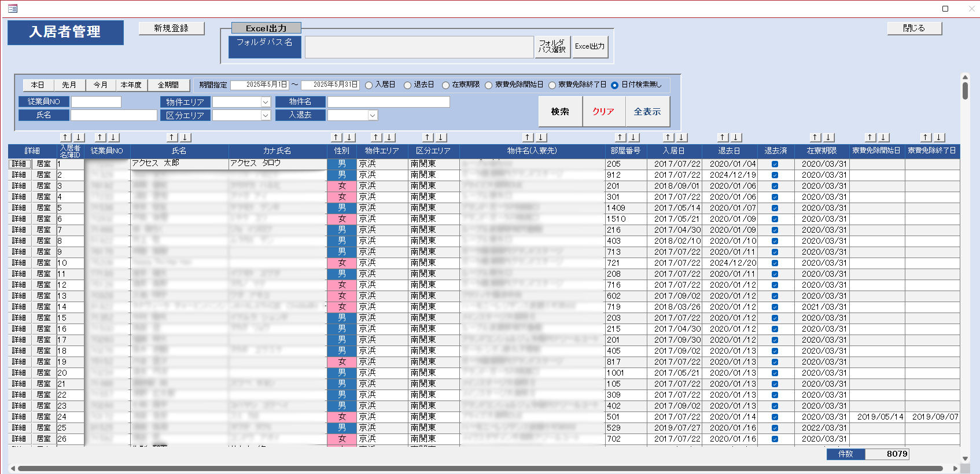Sort ascending by 従業員NO column
The height and width of the screenshot is (474, 980).
pos(101,137)
